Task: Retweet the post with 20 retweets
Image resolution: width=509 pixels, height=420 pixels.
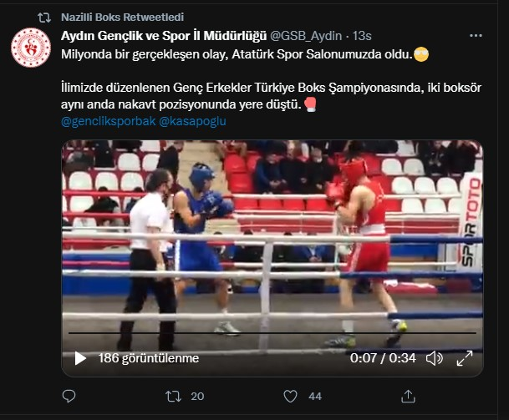Action: point(174,396)
